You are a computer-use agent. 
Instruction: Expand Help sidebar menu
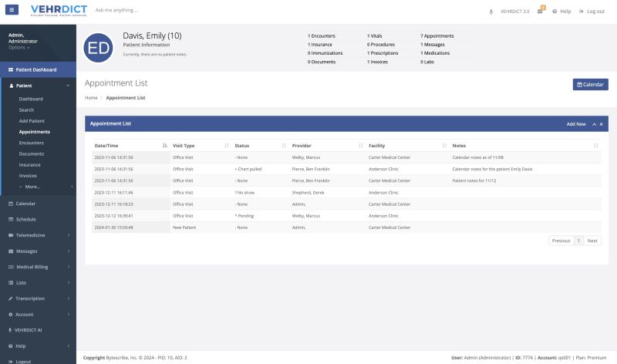(38, 346)
